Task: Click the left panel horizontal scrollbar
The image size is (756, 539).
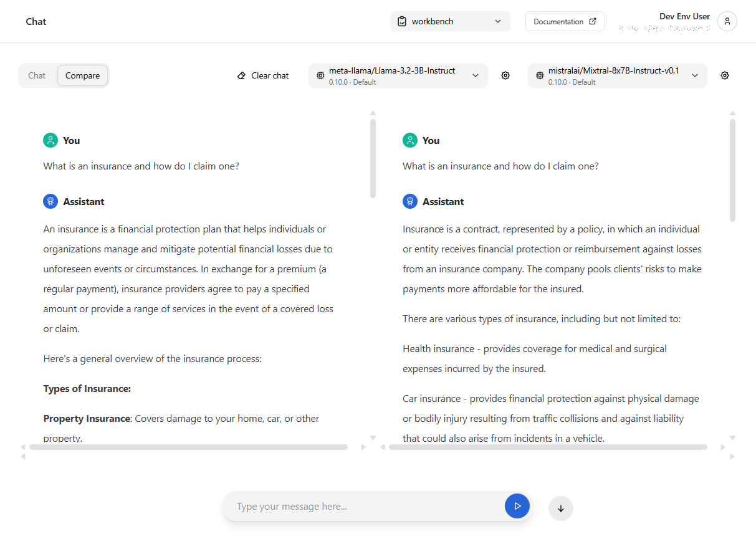Action: click(x=188, y=447)
